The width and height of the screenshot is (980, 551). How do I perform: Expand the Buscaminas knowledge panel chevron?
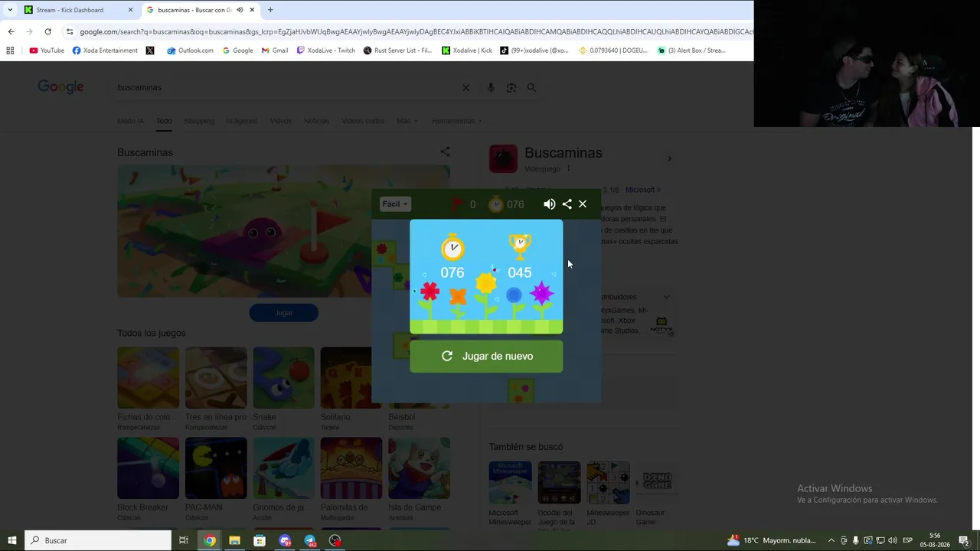(669, 159)
